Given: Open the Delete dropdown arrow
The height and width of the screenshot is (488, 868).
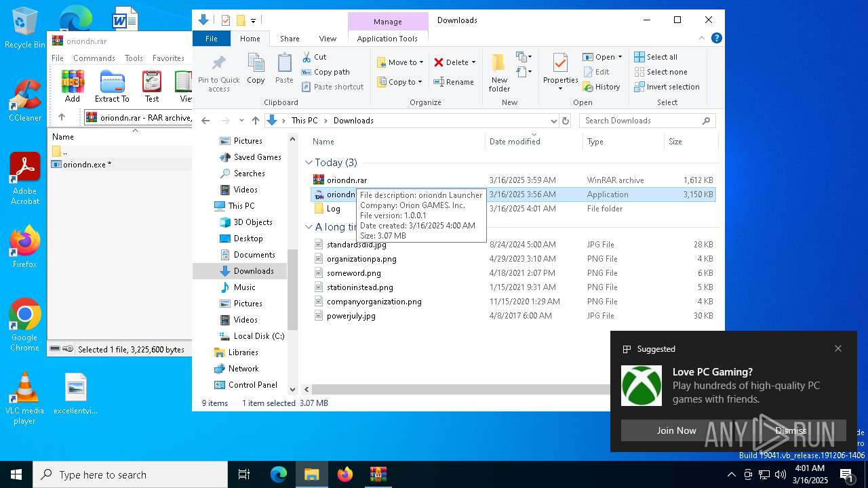Looking at the screenshot, I should (x=473, y=62).
